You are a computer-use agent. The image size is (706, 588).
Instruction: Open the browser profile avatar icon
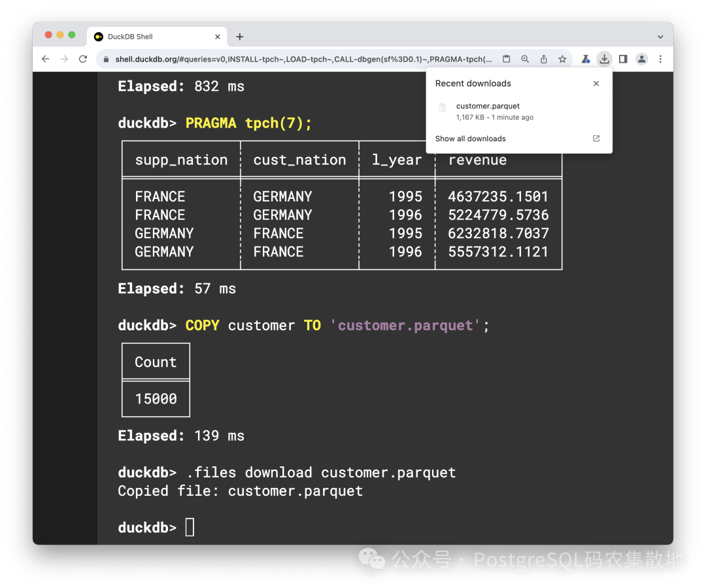coord(641,58)
